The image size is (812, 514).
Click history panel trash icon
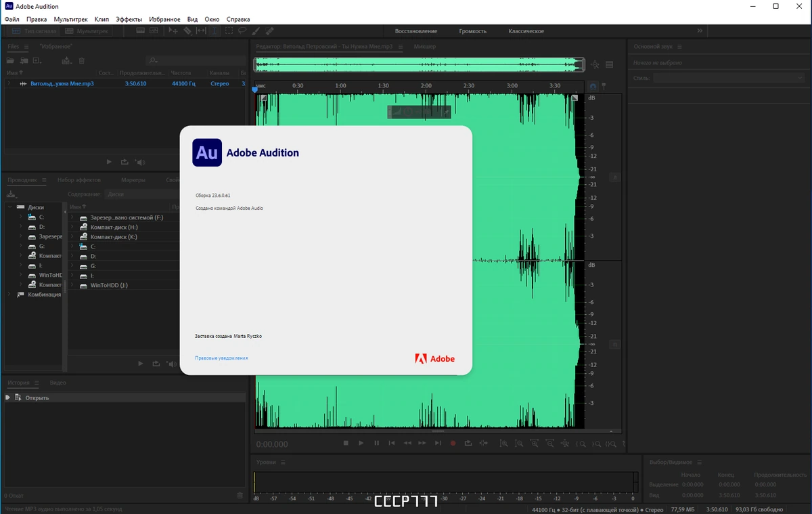coord(240,495)
